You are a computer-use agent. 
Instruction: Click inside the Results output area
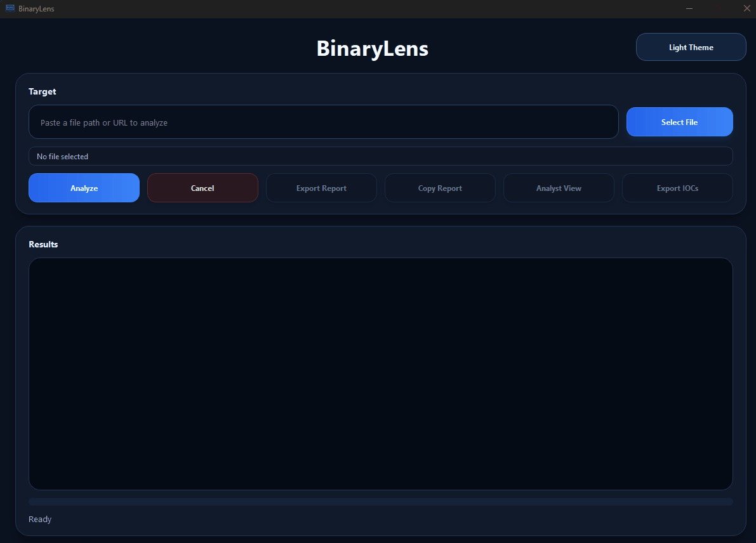coord(380,374)
